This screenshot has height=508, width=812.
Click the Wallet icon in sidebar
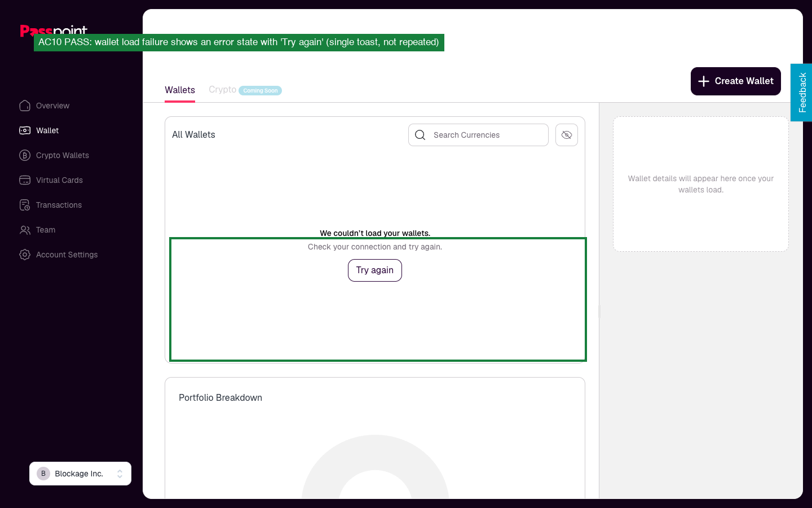coord(25,130)
